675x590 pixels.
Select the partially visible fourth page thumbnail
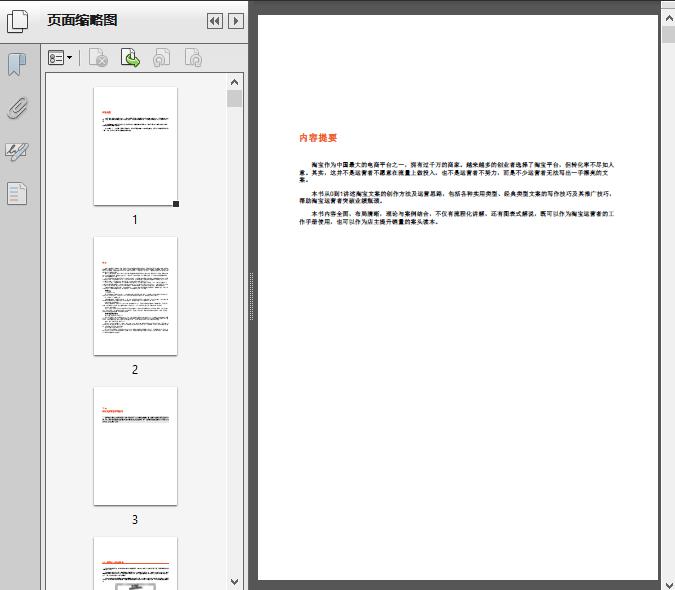click(x=135, y=563)
